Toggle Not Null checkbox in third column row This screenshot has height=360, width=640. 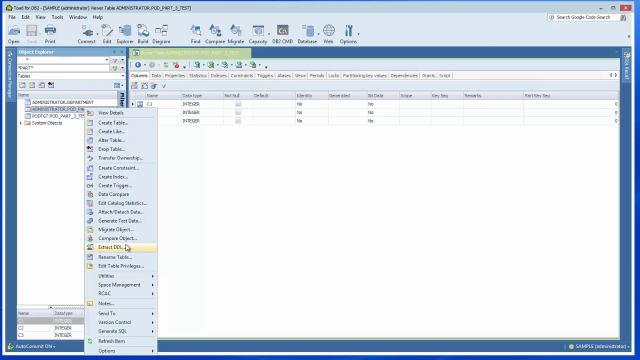(238, 121)
